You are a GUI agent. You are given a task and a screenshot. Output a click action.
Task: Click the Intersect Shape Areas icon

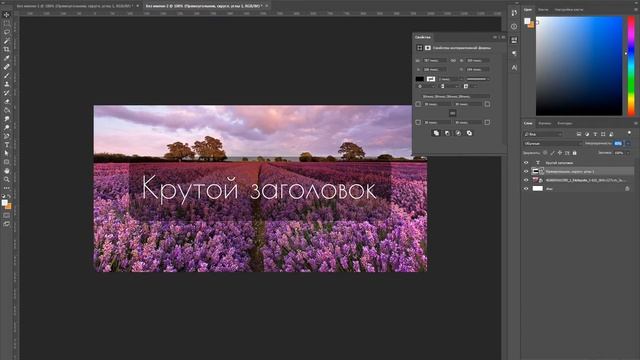458,133
